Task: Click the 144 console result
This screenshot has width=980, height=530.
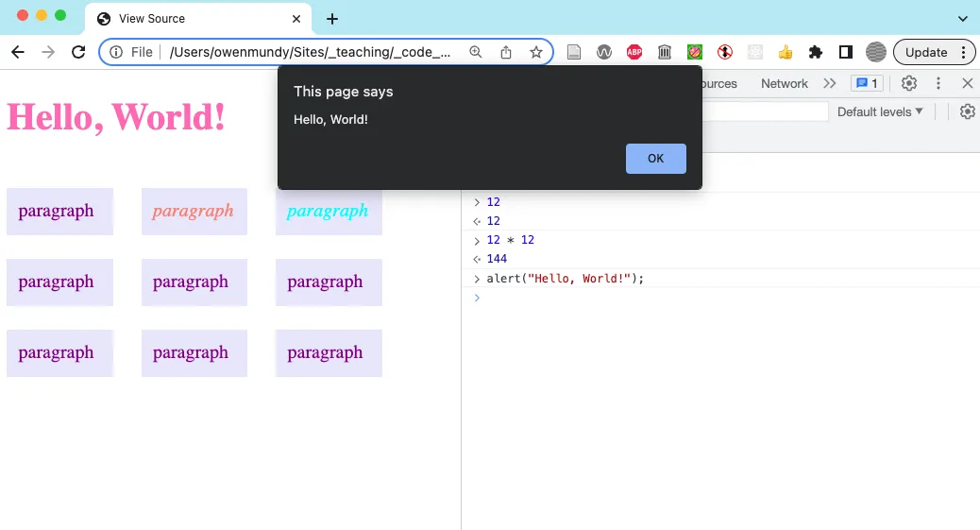Action: pyautogui.click(x=497, y=259)
